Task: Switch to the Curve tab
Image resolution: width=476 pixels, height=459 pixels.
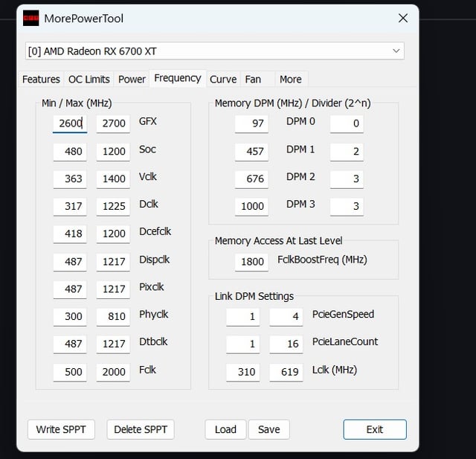Action: coord(222,80)
